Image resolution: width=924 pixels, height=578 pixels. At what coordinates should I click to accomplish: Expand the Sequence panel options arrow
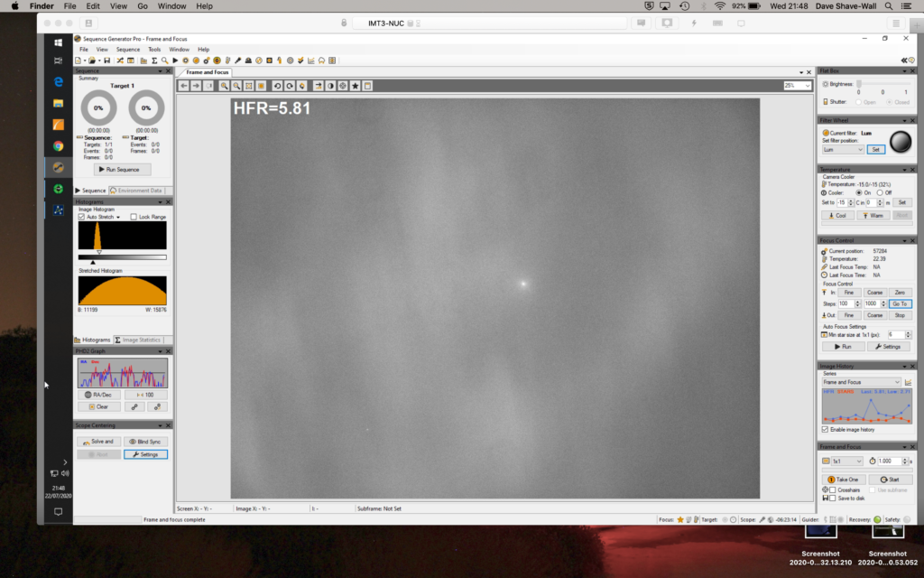pos(160,70)
